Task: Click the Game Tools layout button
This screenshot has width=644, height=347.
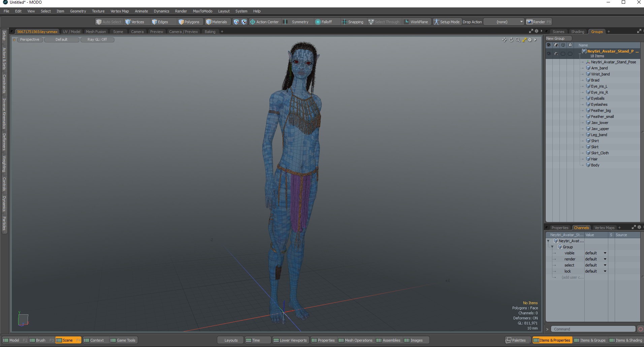Action: click(123, 340)
